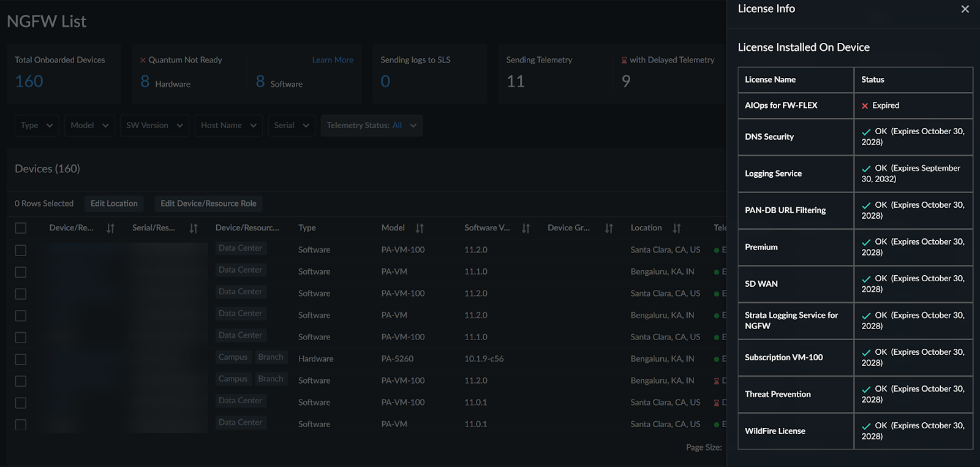Close the License Info panel
The image size is (980, 467).
point(965,9)
